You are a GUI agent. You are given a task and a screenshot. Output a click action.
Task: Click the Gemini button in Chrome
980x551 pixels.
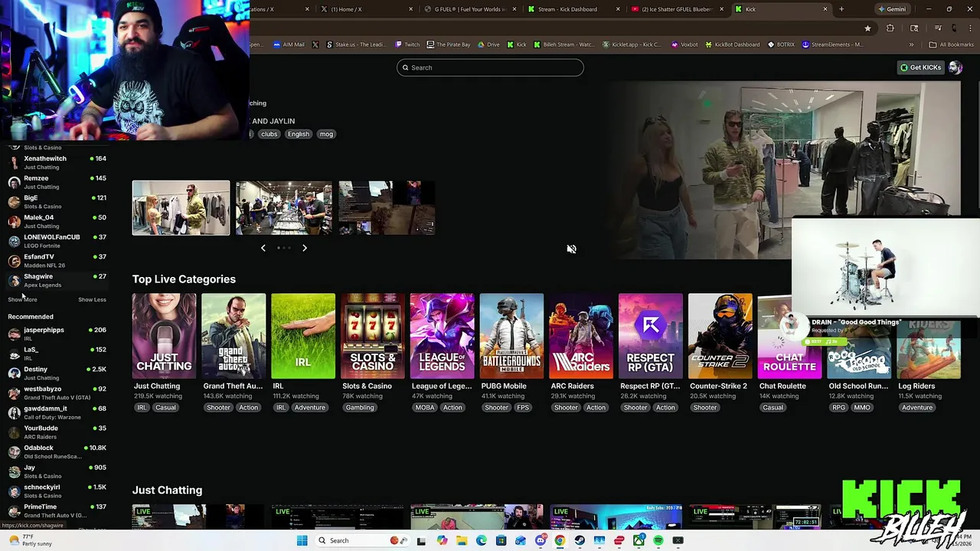click(891, 9)
